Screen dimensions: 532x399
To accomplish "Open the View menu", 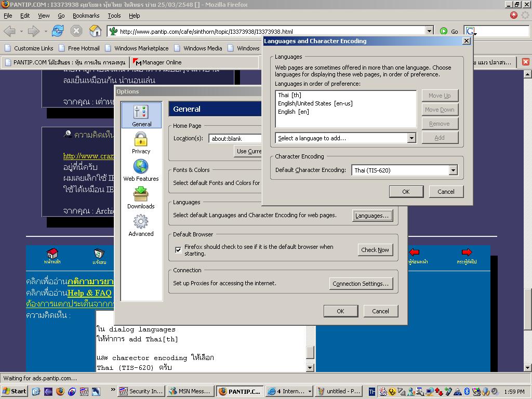I will [x=44, y=16].
